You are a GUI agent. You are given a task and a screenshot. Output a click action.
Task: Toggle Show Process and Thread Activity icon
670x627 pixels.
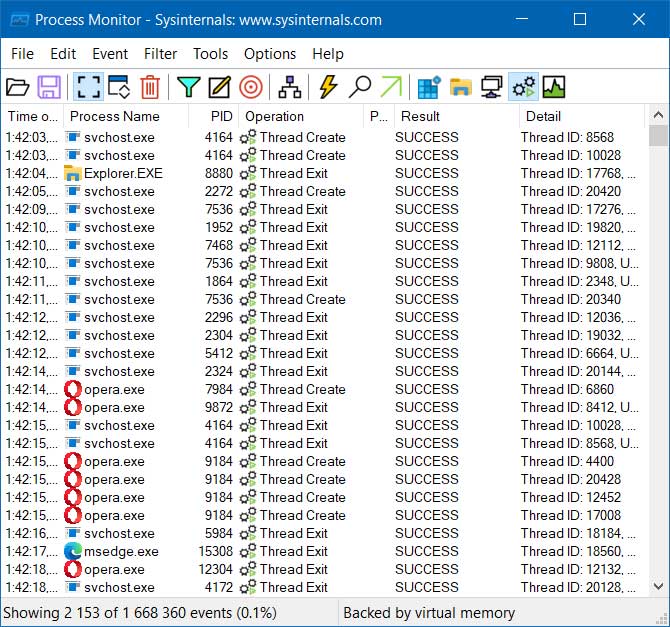pos(523,87)
